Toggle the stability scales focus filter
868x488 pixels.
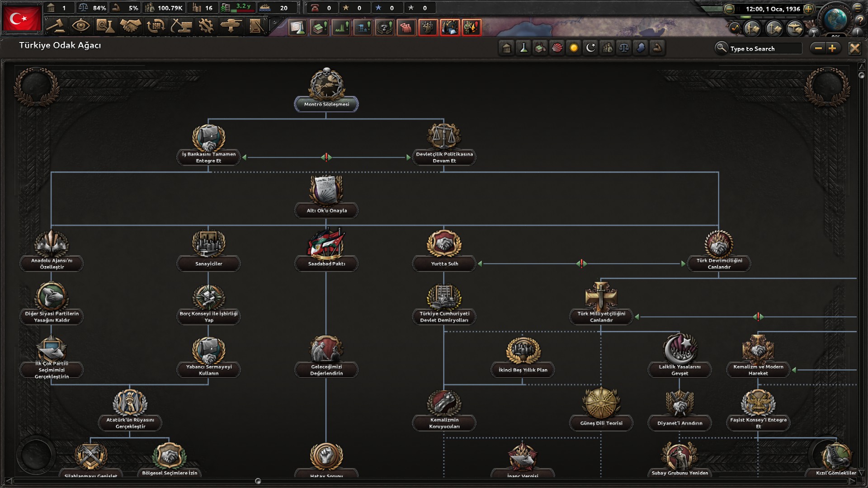(624, 48)
